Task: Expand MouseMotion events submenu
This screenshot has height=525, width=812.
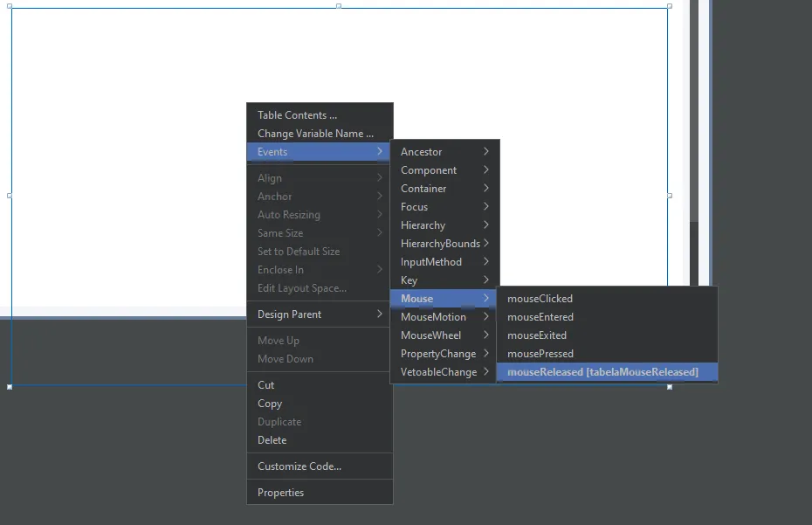Action: tap(444, 316)
